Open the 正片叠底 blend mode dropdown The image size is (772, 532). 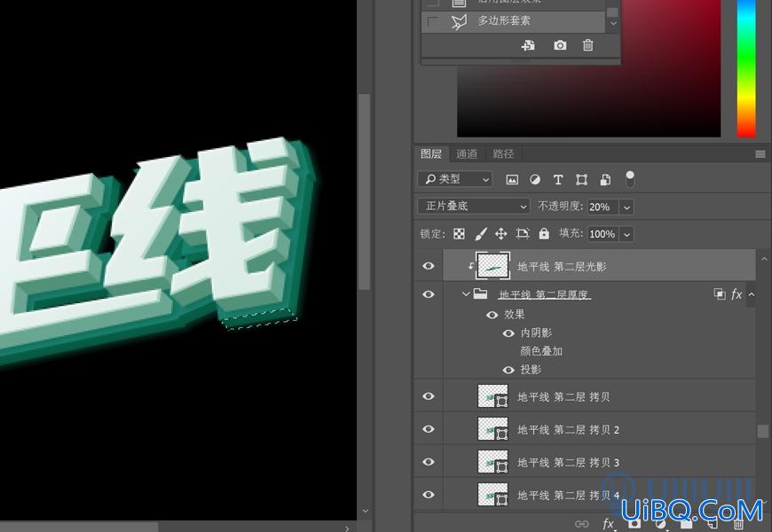[473, 207]
